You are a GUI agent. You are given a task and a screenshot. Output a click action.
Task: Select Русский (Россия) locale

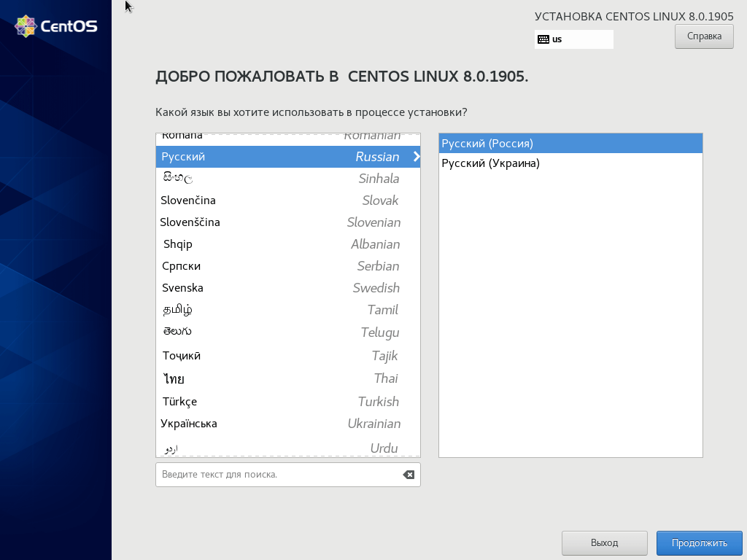tap(570, 144)
